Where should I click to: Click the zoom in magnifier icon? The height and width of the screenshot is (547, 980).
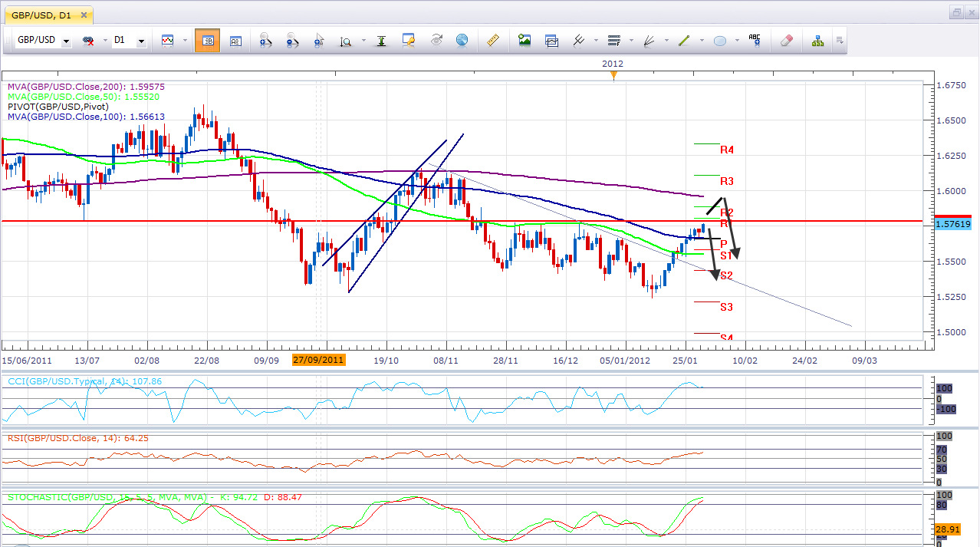(265, 41)
